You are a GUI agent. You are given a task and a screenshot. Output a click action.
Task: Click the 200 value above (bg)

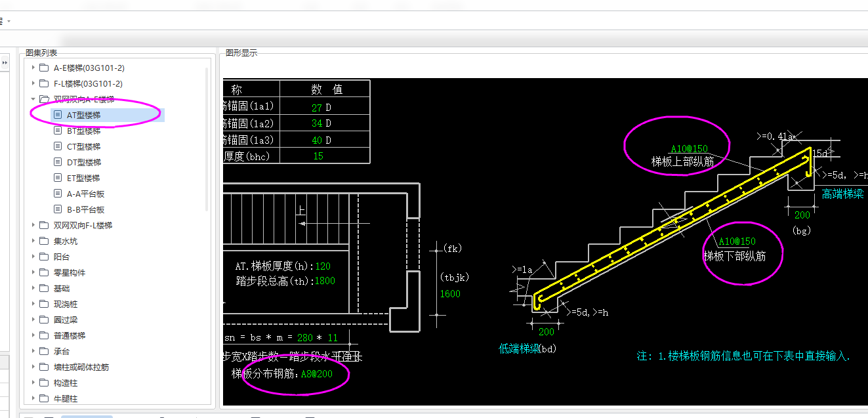pyautogui.click(x=802, y=215)
